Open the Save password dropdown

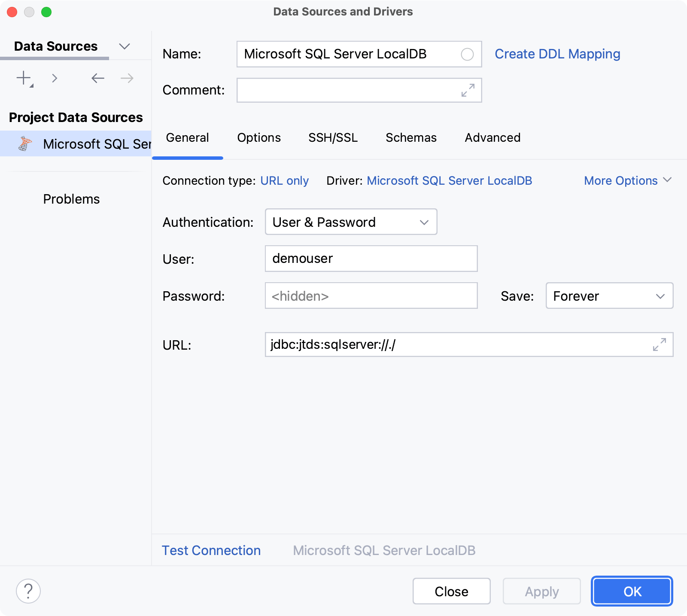[x=609, y=296]
